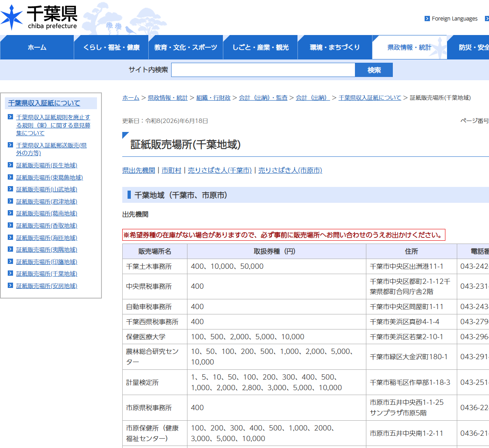Image resolution: width=489 pixels, height=448 pixels.
Task: Open sidebar link 証紙販売場所(君津地域)
Action: [47, 201]
